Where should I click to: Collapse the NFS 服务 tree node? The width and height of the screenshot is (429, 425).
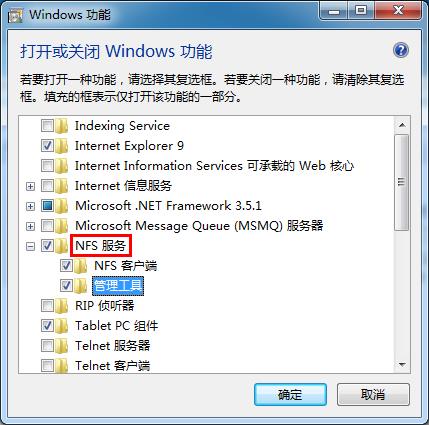pyautogui.click(x=30, y=246)
